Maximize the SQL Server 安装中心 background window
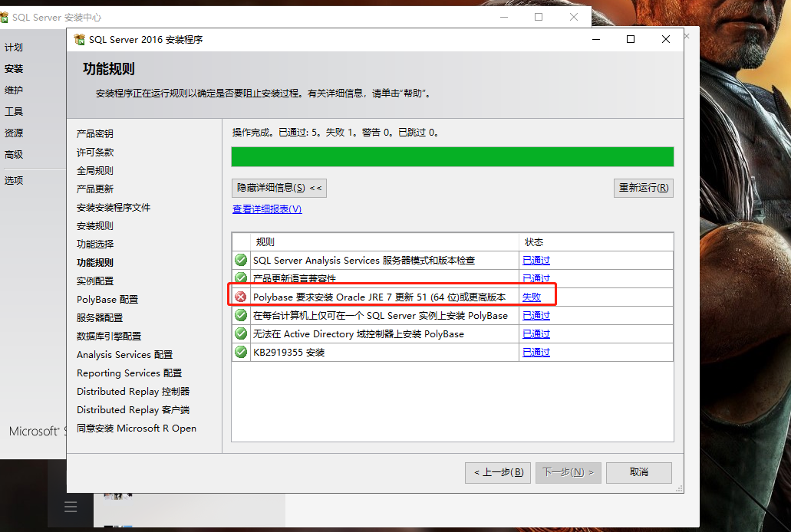The width and height of the screenshot is (791, 532). (539, 17)
